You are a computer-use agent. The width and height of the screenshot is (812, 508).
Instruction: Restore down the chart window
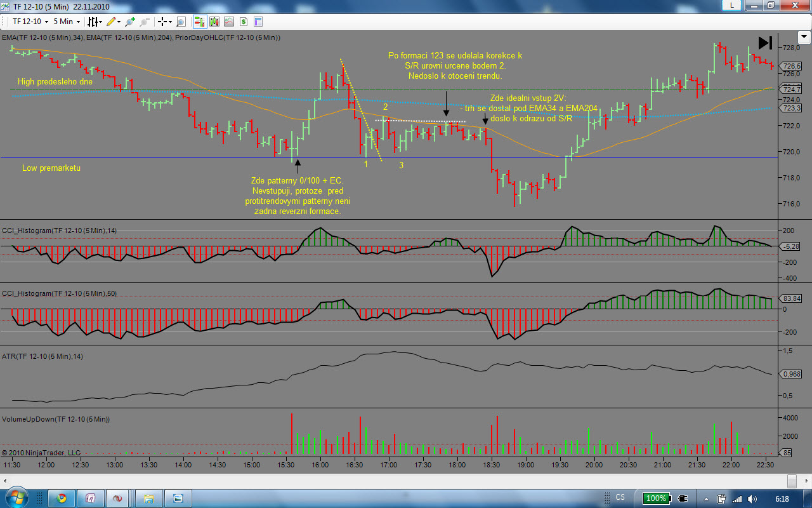[x=770, y=5]
